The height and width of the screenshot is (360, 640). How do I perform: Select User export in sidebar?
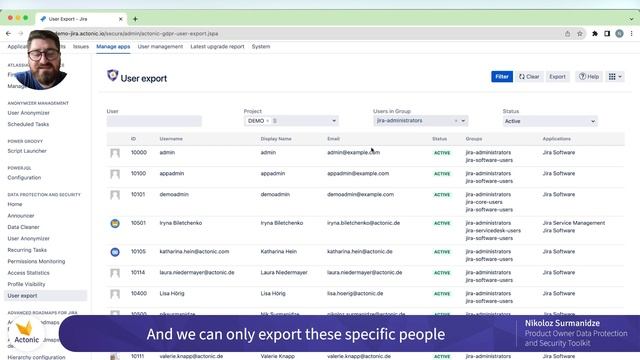click(45, 296)
